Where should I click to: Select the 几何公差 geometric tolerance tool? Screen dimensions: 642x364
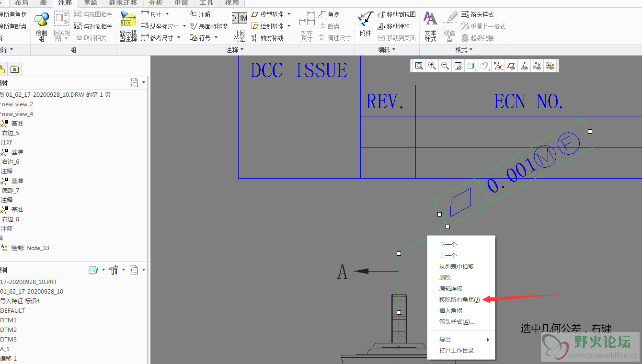click(x=239, y=26)
